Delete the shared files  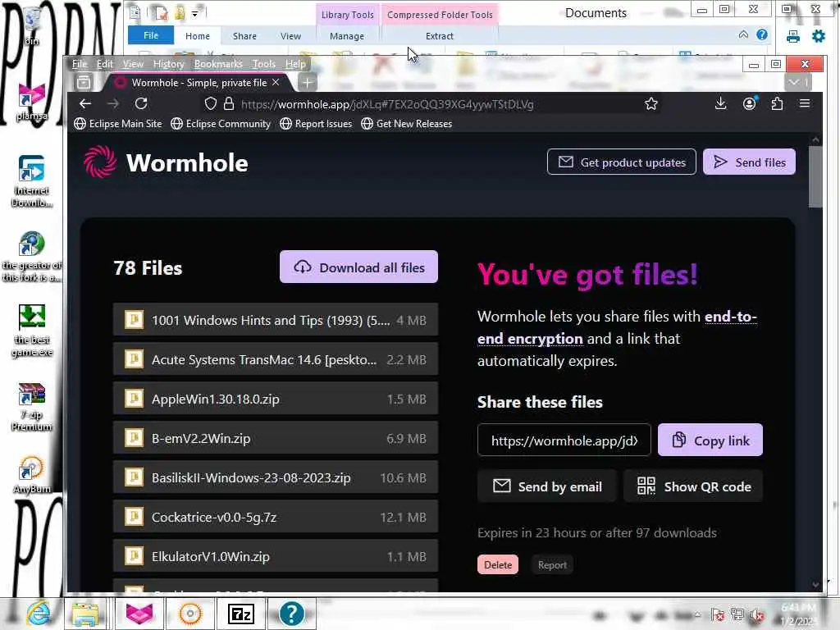pyautogui.click(x=498, y=564)
